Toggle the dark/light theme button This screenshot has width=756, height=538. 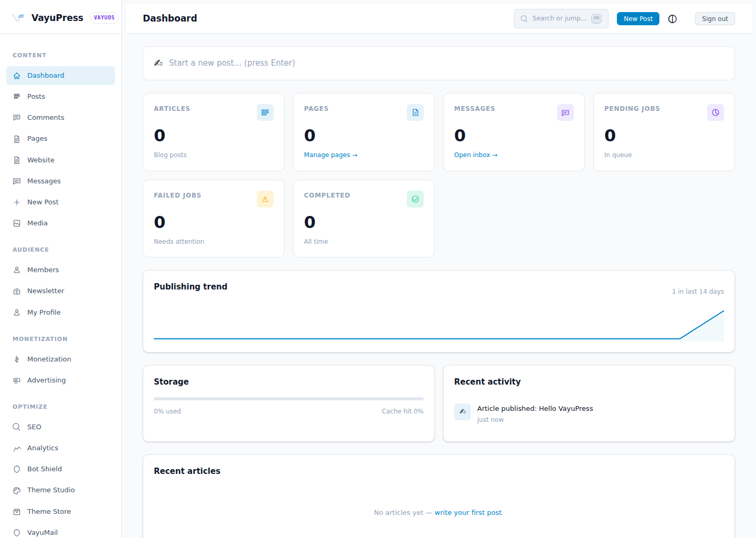[x=673, y=19]
